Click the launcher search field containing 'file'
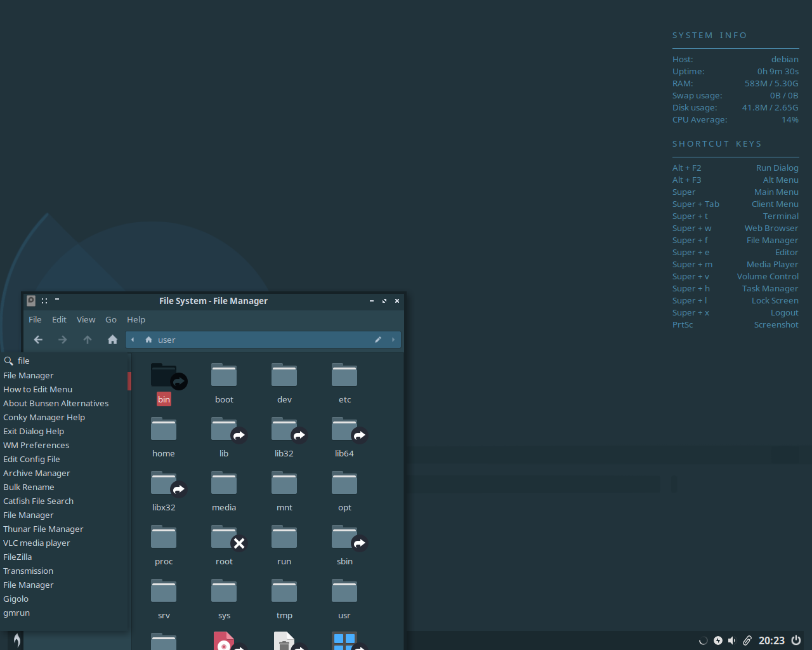 click(65, 361)
